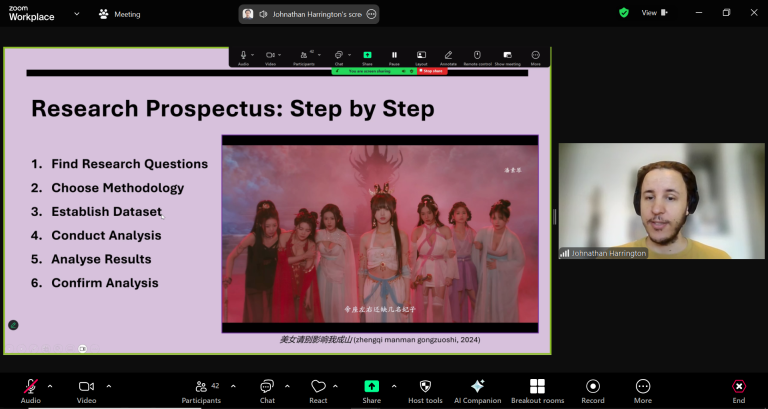Click the pin icon left of 'You are screen sharing'

coord(337,71)
